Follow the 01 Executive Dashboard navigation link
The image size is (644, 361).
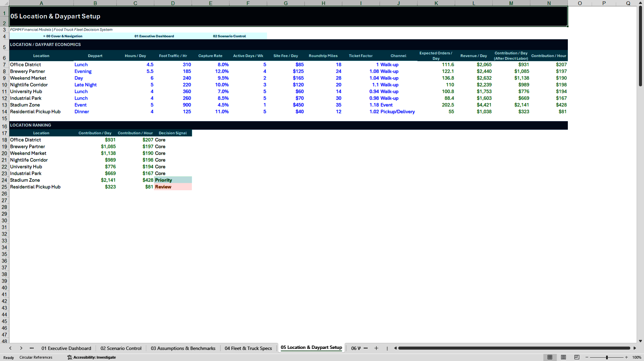click(x=154, y=36)
